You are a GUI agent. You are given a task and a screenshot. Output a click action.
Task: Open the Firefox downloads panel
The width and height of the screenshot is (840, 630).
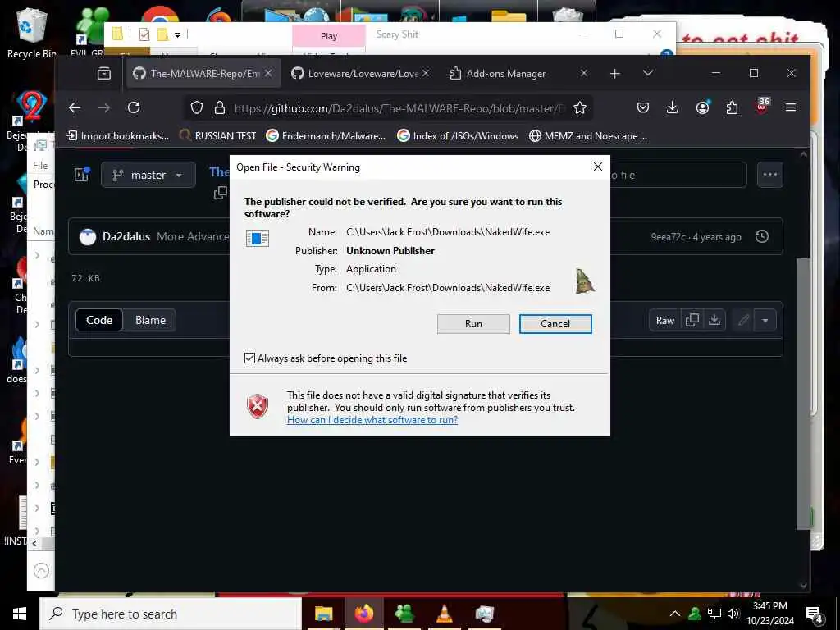pos(673,107)
